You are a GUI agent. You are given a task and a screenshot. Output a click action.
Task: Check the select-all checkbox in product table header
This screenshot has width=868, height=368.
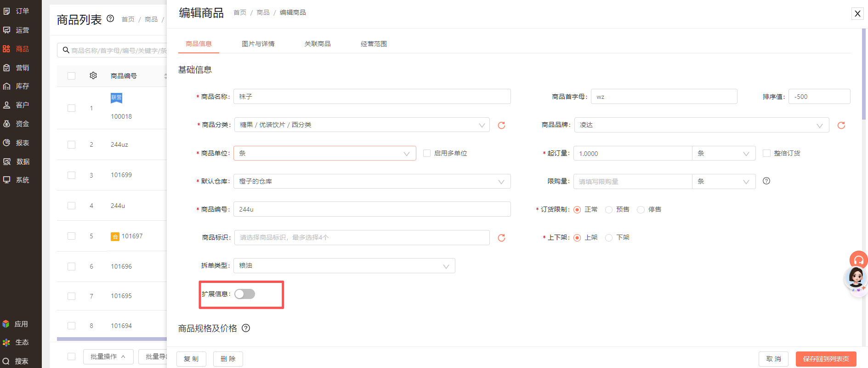point(71,76)
